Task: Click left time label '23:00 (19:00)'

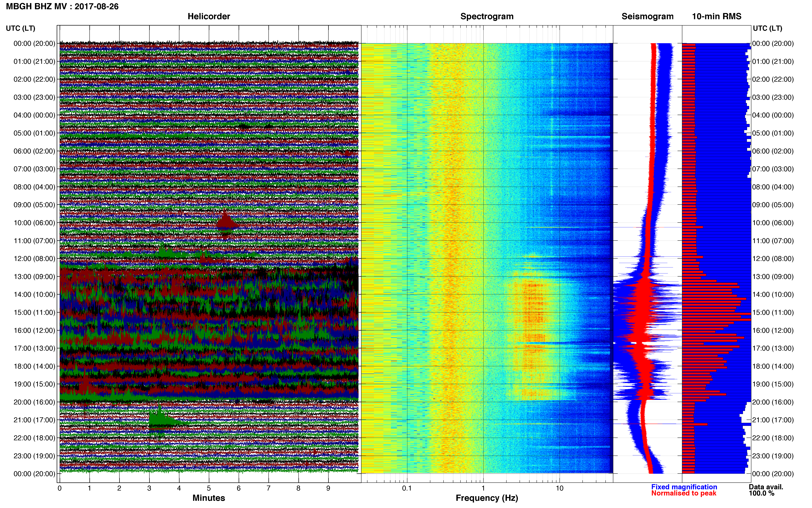Action: [34, 456]
